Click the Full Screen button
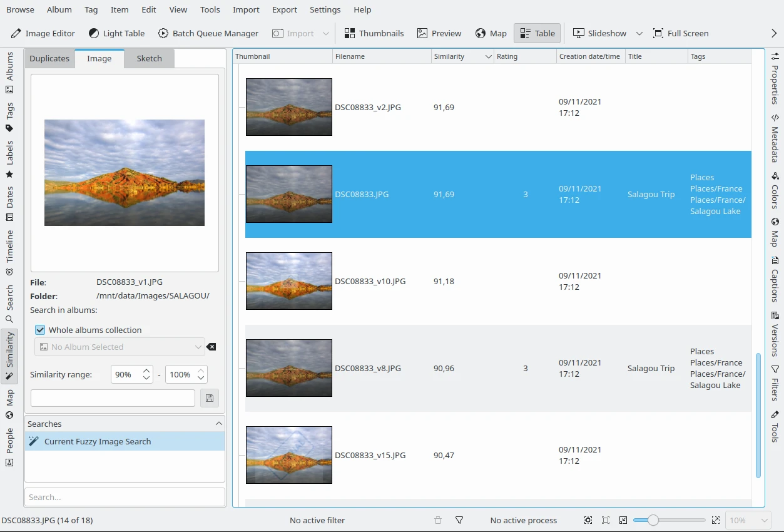 (680, 33)
